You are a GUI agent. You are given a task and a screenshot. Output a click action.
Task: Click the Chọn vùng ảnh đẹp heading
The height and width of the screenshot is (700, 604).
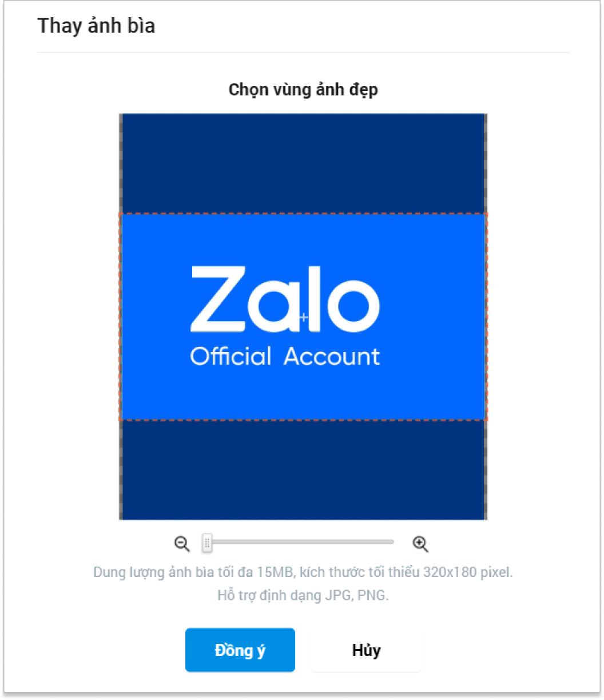(303, 90)
